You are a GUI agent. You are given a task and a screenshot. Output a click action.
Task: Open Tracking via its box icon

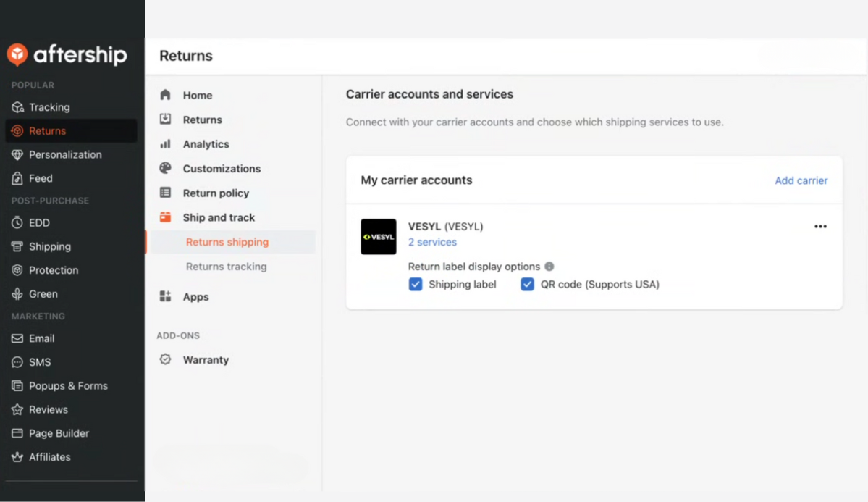pos(17,107)
